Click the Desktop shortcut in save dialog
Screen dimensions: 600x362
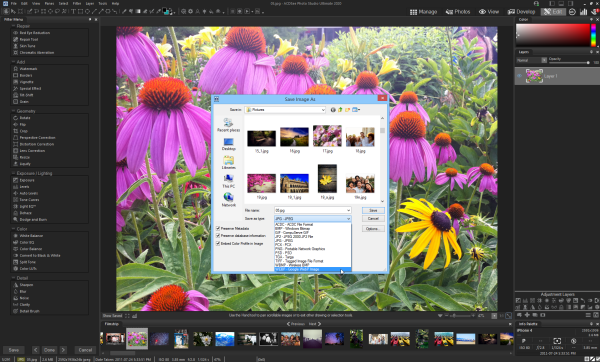pyautogui.click(x=228, y=144)
